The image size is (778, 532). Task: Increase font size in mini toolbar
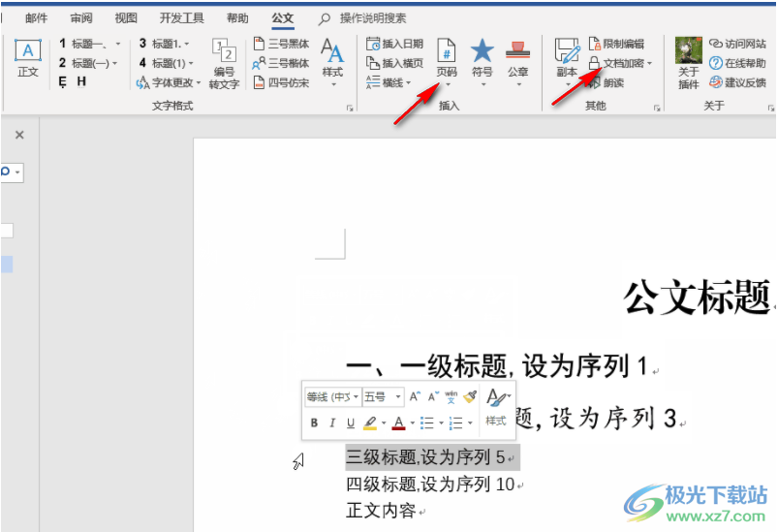pyautogui.click(x=415, y=396)
